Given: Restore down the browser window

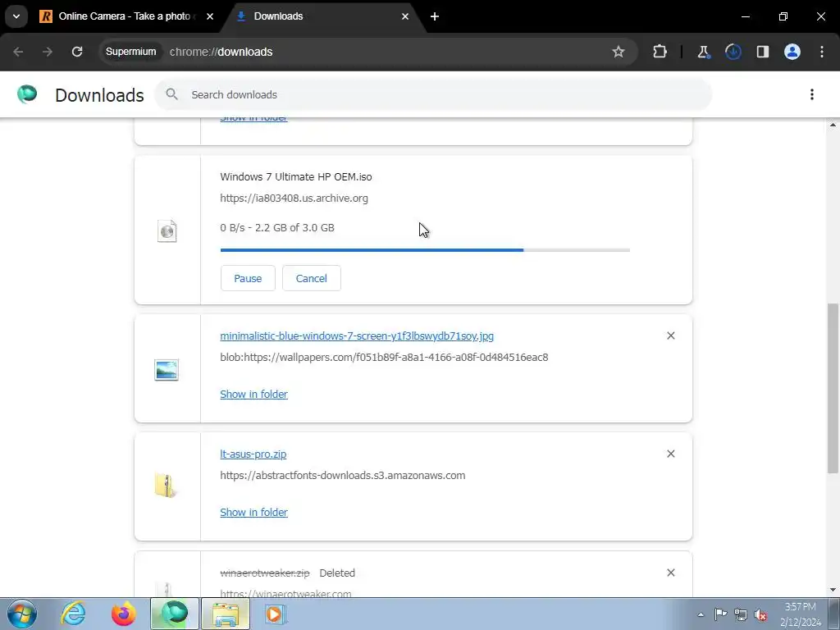Looking at the screenshot, I should click(x=783, y=16).
